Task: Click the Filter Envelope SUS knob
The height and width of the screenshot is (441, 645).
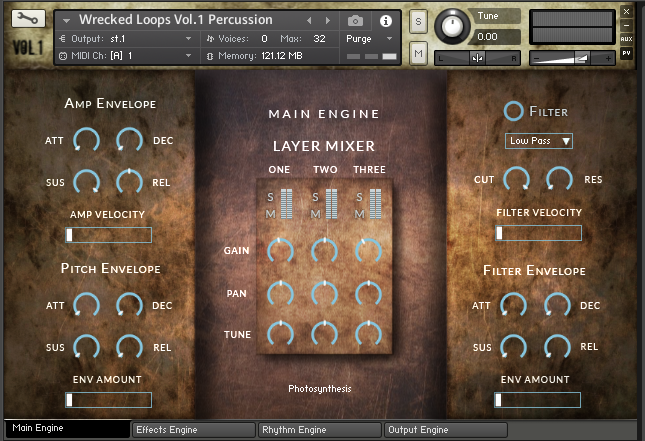Action: click(x=513, y=347)
